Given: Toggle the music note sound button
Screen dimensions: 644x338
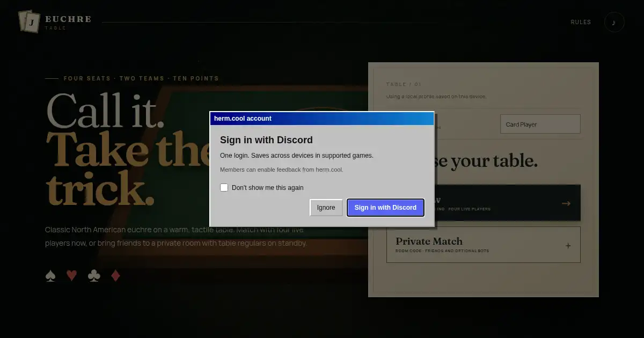Looking at the screenshot, I should point(614,22).
